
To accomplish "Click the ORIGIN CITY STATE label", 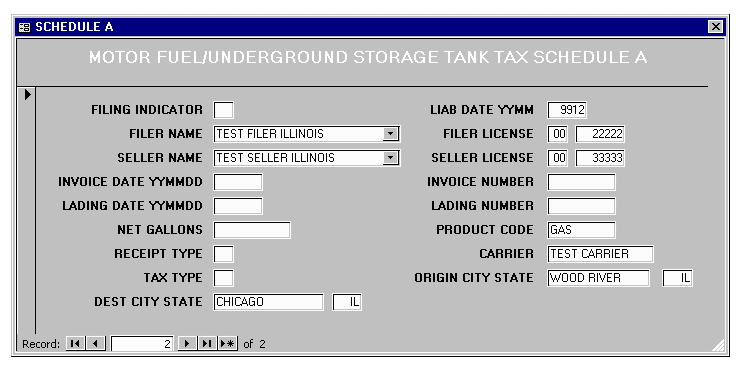I will pos(474,278).
